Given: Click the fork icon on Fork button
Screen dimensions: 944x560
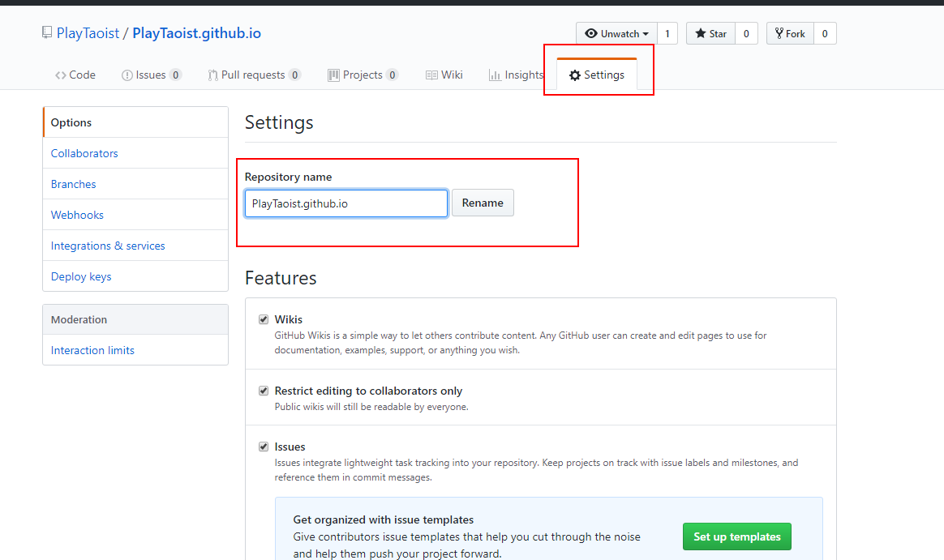Looking at the screenshot, I should coord(779,34).
